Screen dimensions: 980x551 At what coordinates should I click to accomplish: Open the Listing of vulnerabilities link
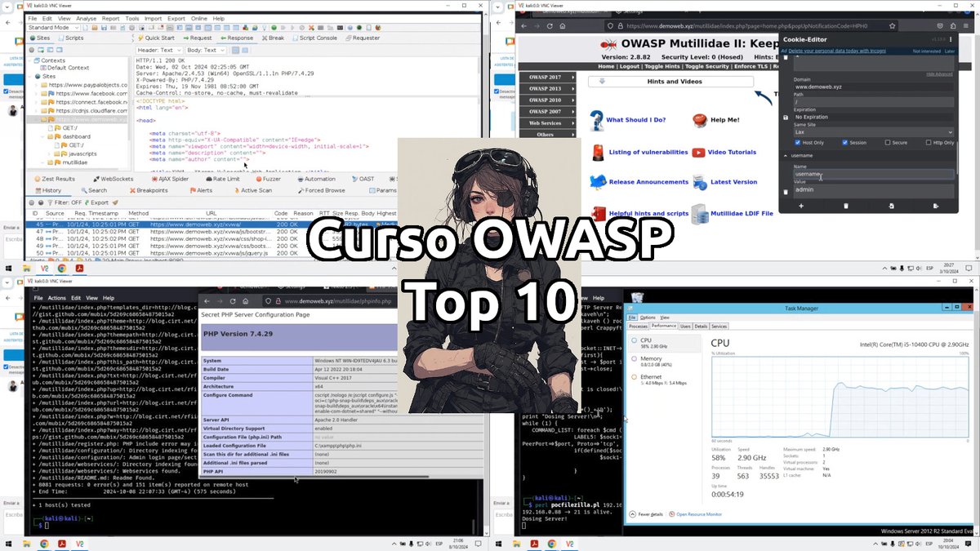pos(648,152)
